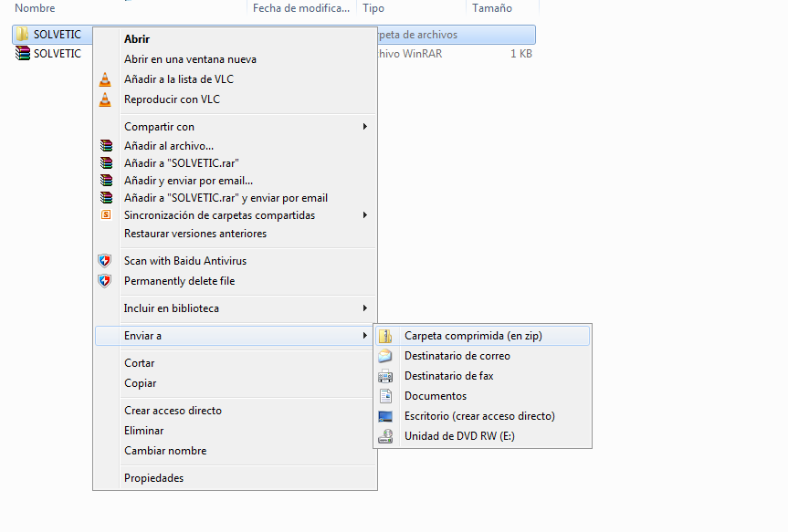This screenshot has height=532, width=788.
Task: Choose Crear acceso directo
Action: coord(236,411)
